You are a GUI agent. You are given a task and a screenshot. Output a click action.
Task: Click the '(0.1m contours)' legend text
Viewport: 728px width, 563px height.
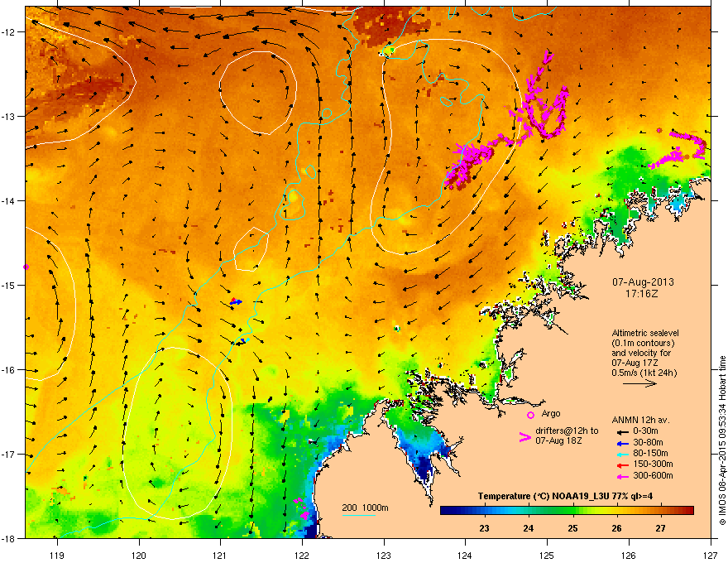tap(643, 344)
